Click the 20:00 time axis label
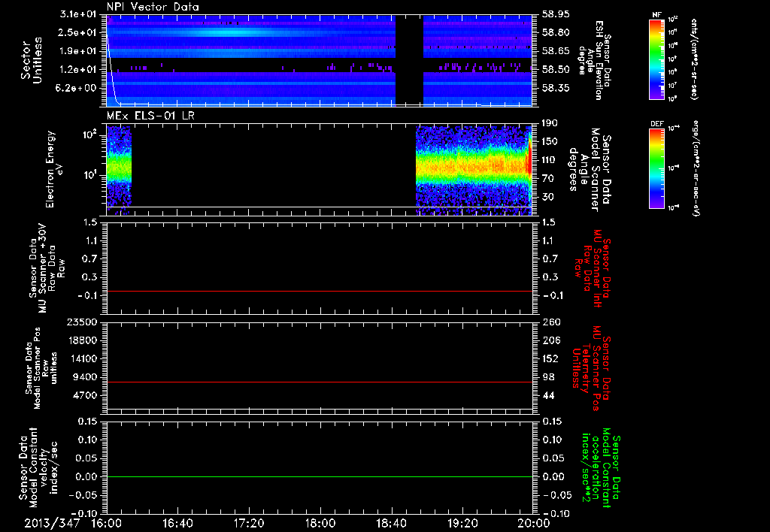The height and width of the screenshot is (532, 770). [x=534, y=523]
